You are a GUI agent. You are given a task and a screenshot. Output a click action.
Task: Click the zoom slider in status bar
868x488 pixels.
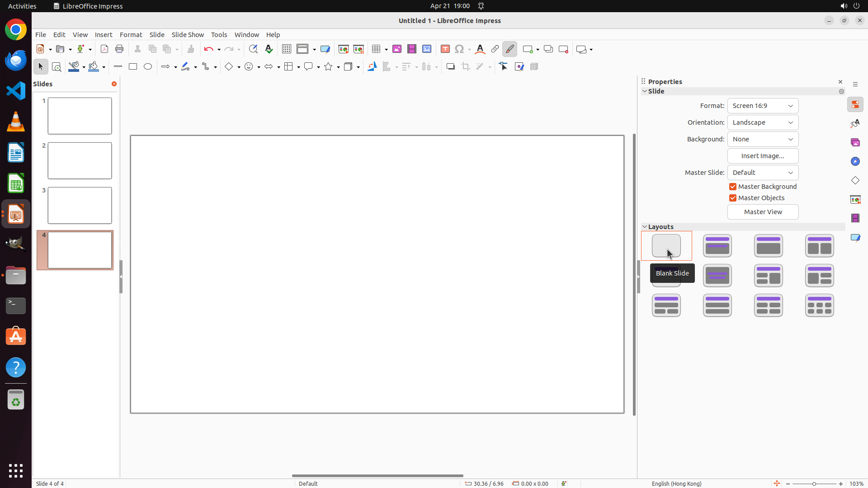click(x=814, y=484)
